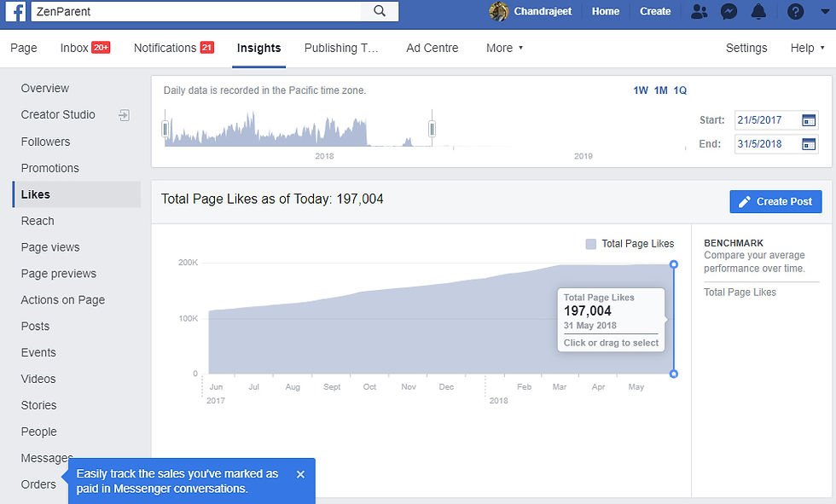Click the chart's bottom selection handle
Screen dimensions: 836x504
pyautogui.click(x=673, y=374)
